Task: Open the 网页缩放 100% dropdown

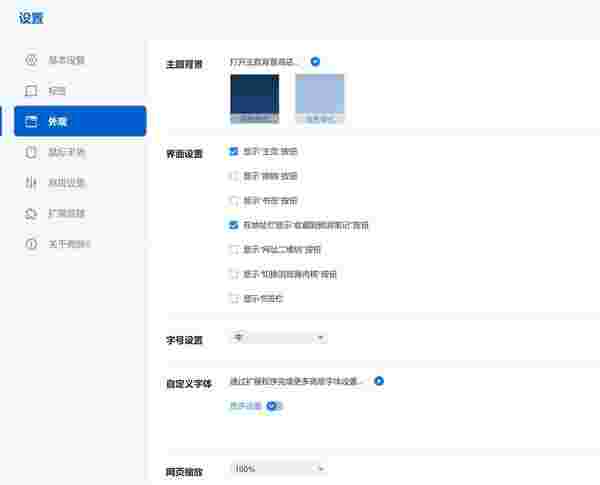Action: coord(278,468)
